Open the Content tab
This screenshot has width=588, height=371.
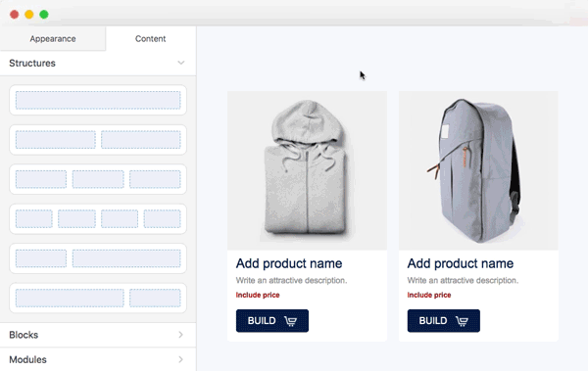(x=150, y=38)
